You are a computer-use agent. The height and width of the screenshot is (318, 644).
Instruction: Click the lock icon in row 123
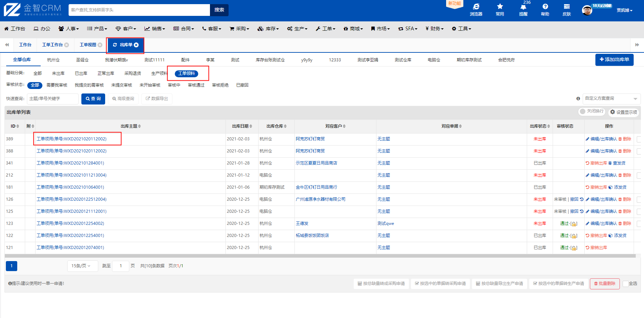[x=574, y=224]
